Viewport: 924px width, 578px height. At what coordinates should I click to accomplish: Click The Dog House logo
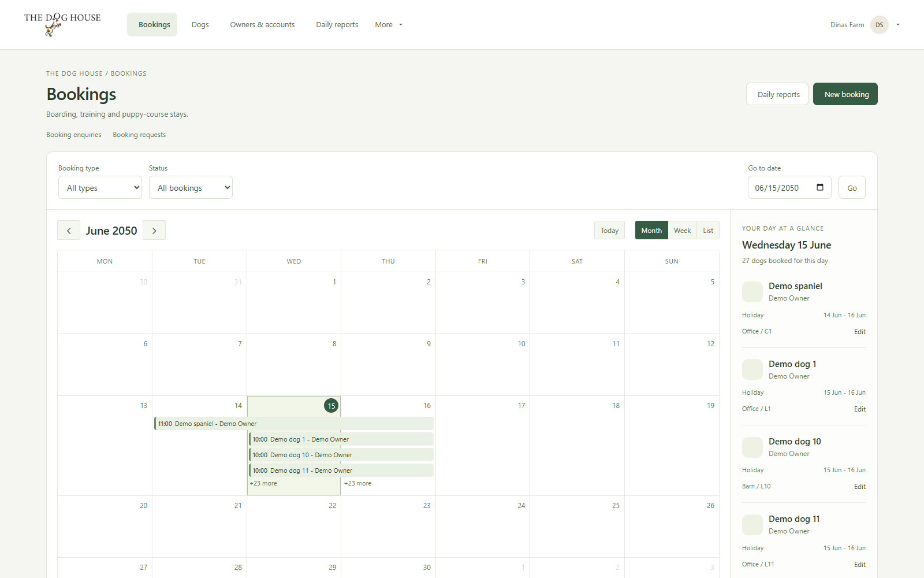pyautogui.click(x=62, y=24)
